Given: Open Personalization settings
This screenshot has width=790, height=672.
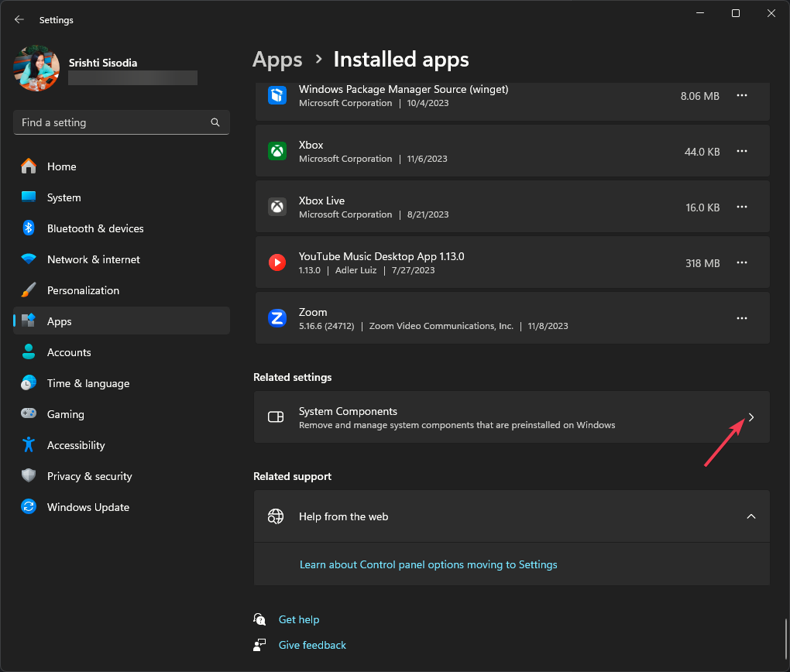Looking at the screenshot, I should [x=122, y=290].
